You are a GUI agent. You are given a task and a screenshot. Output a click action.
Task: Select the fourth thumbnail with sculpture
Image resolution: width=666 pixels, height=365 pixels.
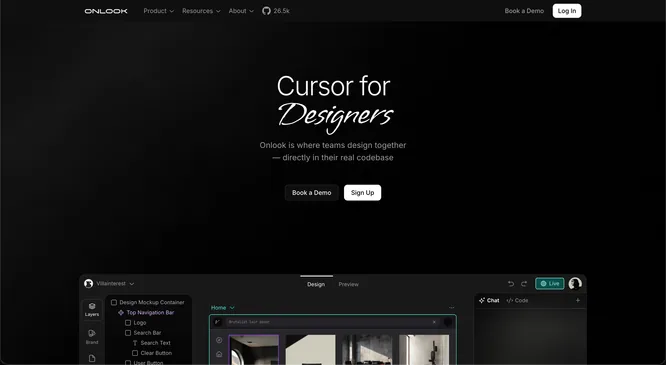pyautogui.click(x=424, y=350)
